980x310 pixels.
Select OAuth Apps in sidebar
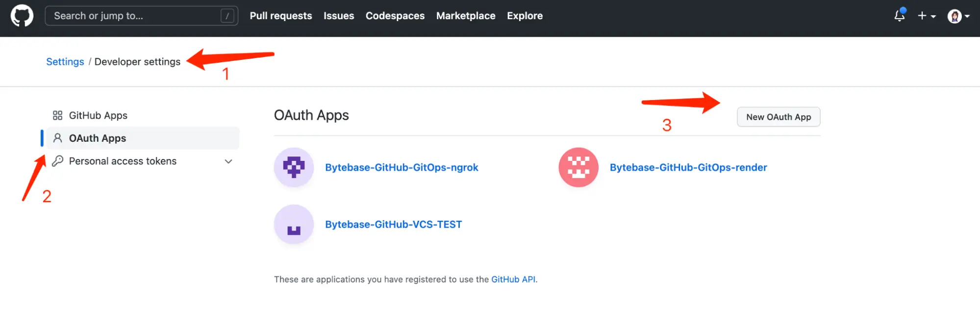(x=142, y=138)
